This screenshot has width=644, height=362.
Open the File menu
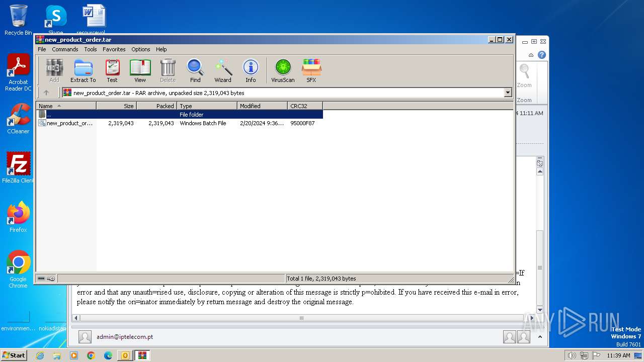tap(42, 49)
